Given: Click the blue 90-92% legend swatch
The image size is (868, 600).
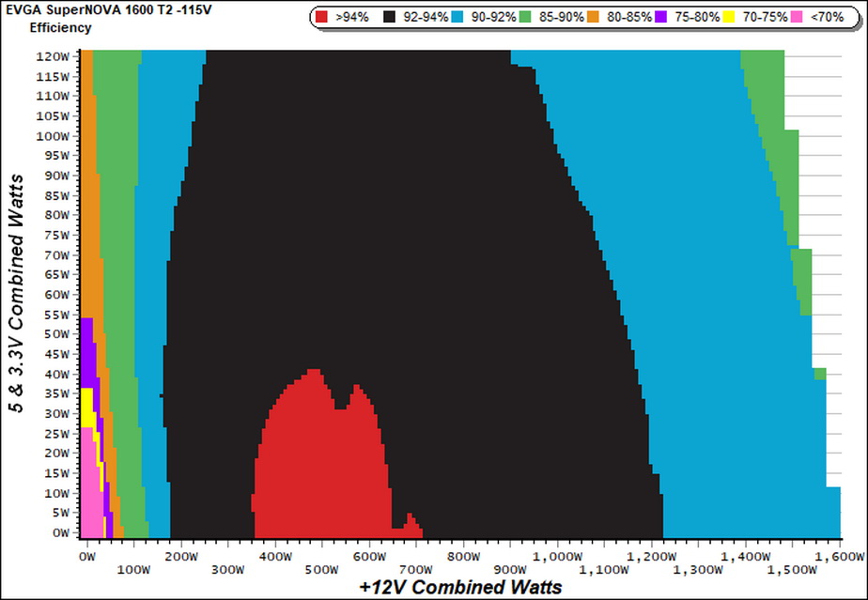Looking at the screenshot, I should coord(457,17).
